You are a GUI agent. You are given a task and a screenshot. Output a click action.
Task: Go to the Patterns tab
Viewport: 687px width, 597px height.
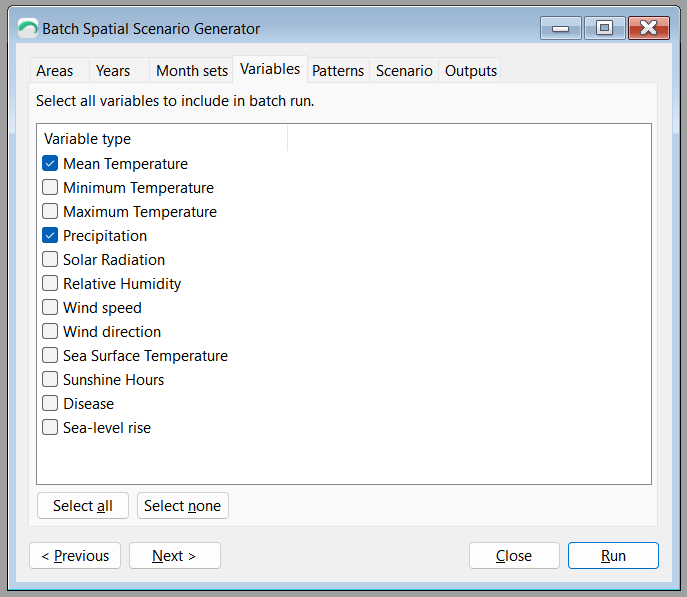coord(338,71)
